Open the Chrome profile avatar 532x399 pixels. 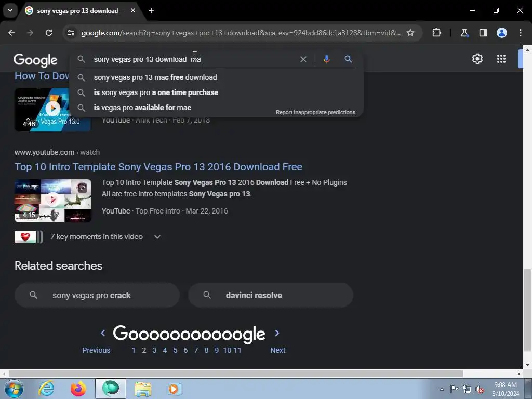(x=502, y=33)
